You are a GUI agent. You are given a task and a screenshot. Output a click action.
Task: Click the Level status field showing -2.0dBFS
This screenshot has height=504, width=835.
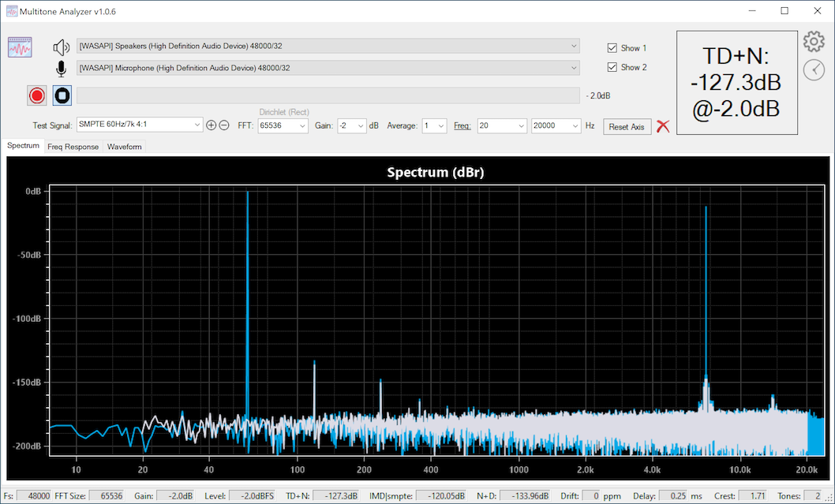[252, 496]
